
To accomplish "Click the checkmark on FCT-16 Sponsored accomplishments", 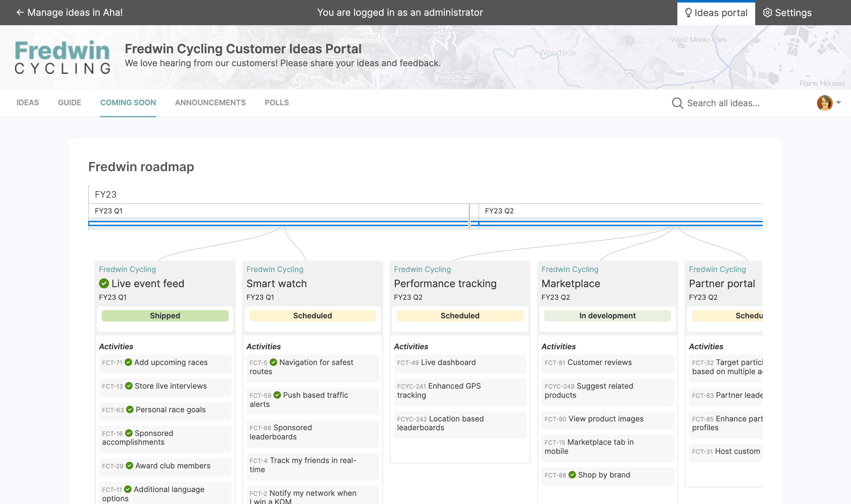I will click(x=129, y=433).
